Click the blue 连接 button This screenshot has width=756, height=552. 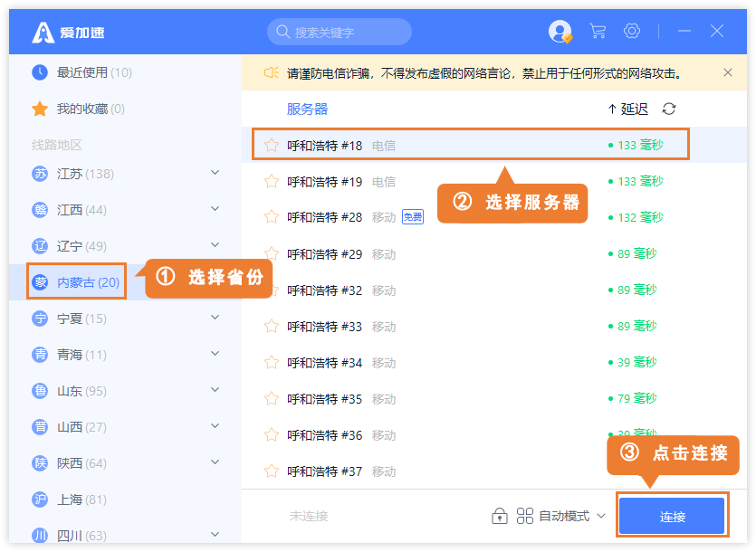[672, 517]
